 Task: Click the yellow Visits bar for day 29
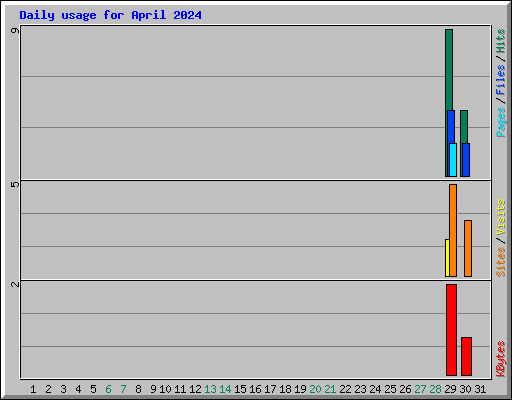[x=447, y=258]
